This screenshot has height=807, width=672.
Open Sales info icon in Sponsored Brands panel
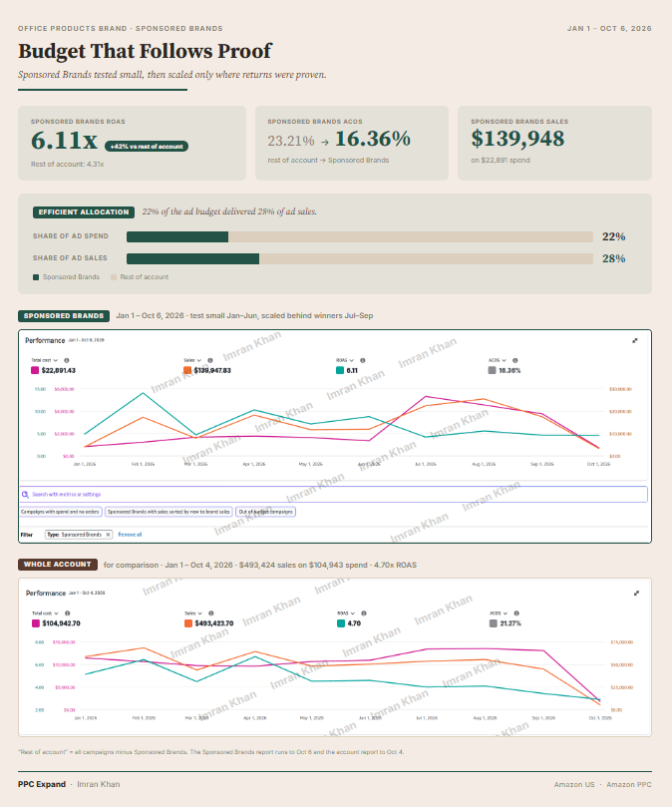[210, 360]
